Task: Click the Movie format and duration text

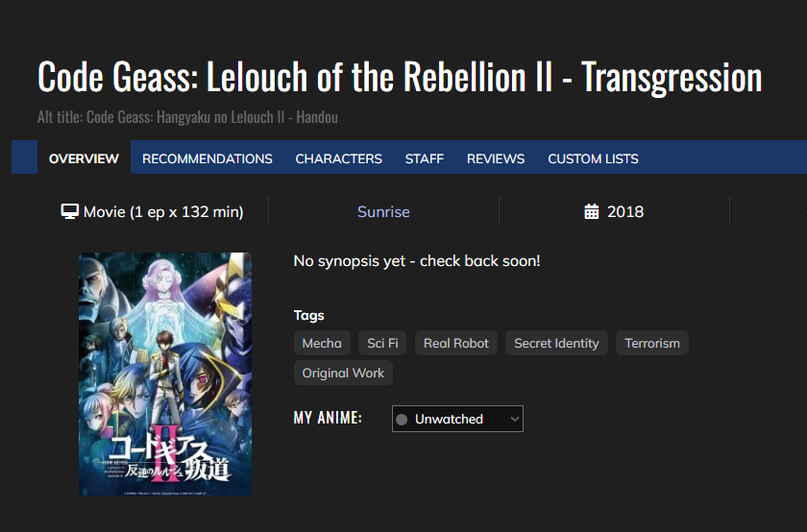Action: 163,211
